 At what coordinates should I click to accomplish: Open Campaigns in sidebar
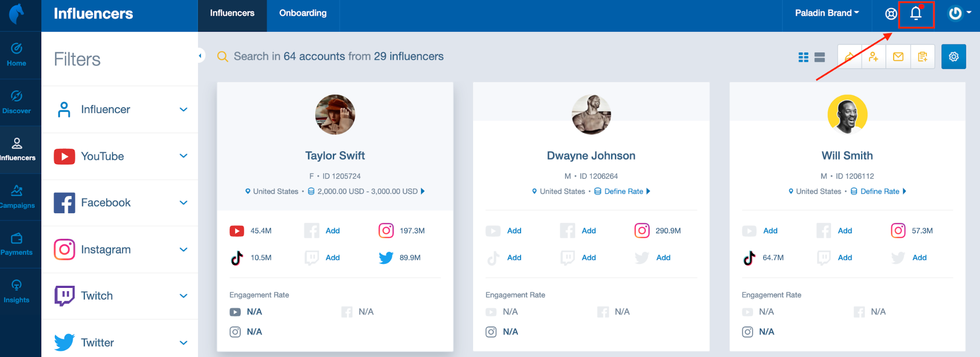[17, 197]
